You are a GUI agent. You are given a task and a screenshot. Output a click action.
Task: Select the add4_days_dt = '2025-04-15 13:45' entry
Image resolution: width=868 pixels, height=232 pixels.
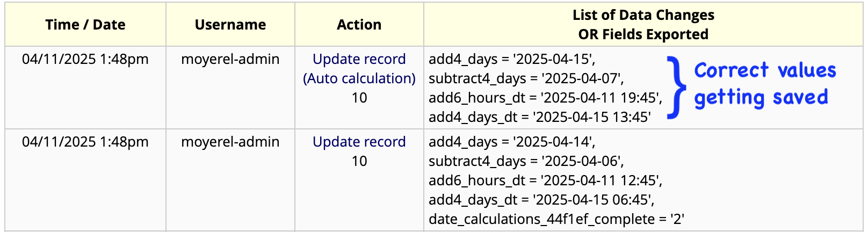[x=540, y=117]
